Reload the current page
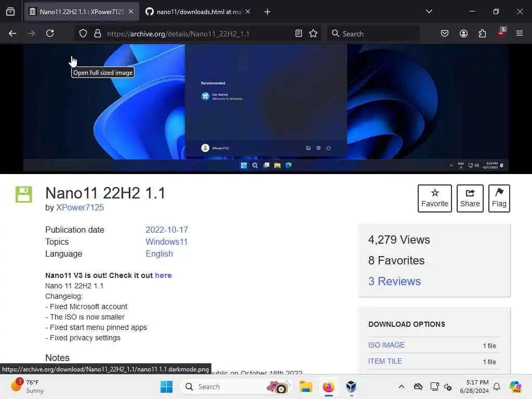Image resolution: width=532 pixels, height=399 pixels. point(50,33)
